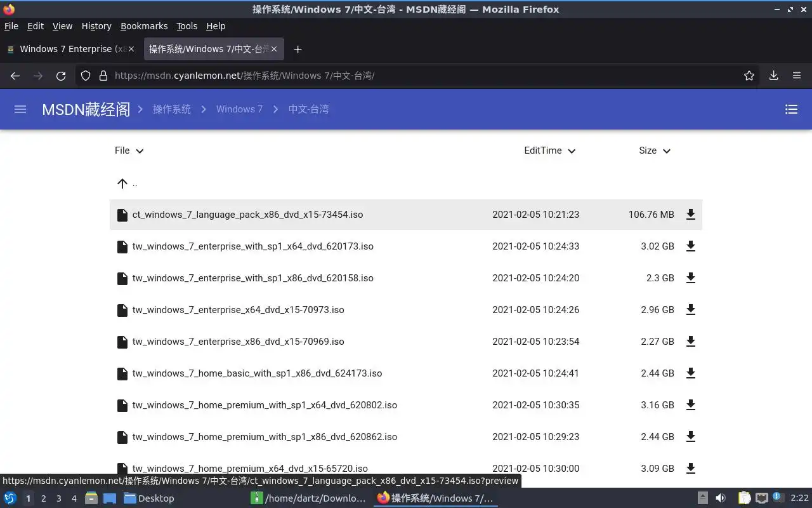Open the taskbar file manager icon
This screenshot has width=812, height=508.
click(91, 498)
